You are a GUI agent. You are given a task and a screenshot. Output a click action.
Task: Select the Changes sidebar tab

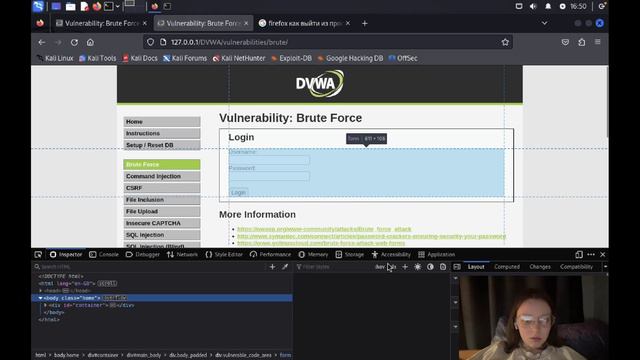click(540, 267)
